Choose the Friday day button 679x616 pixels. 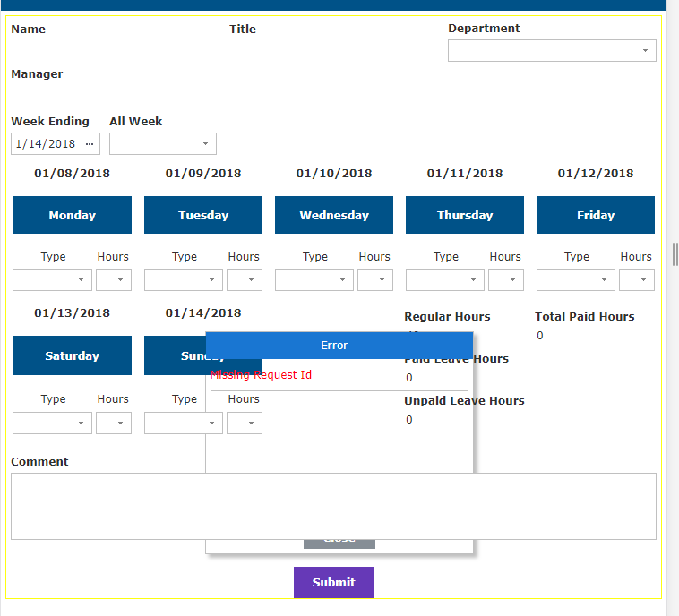tap(596, 215)
